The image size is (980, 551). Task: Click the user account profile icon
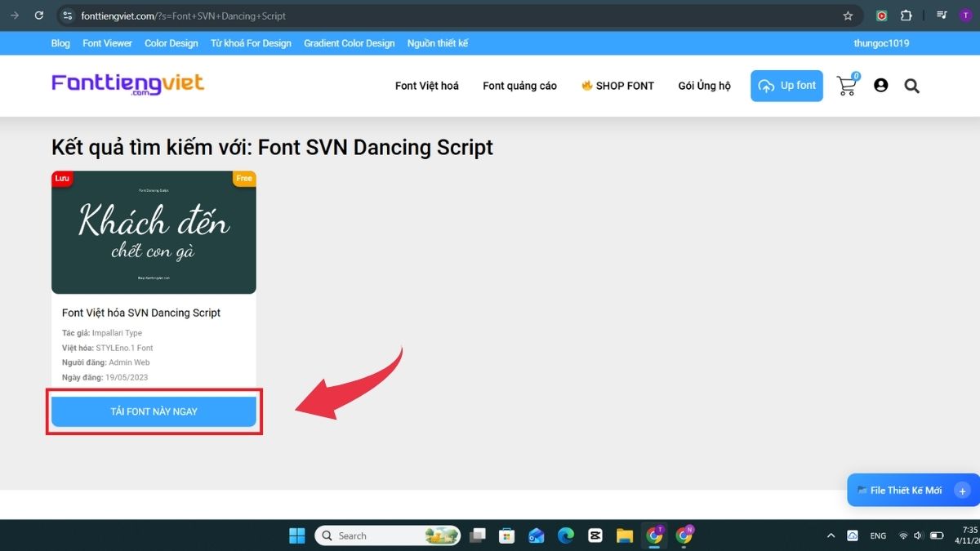pos(880,86)
